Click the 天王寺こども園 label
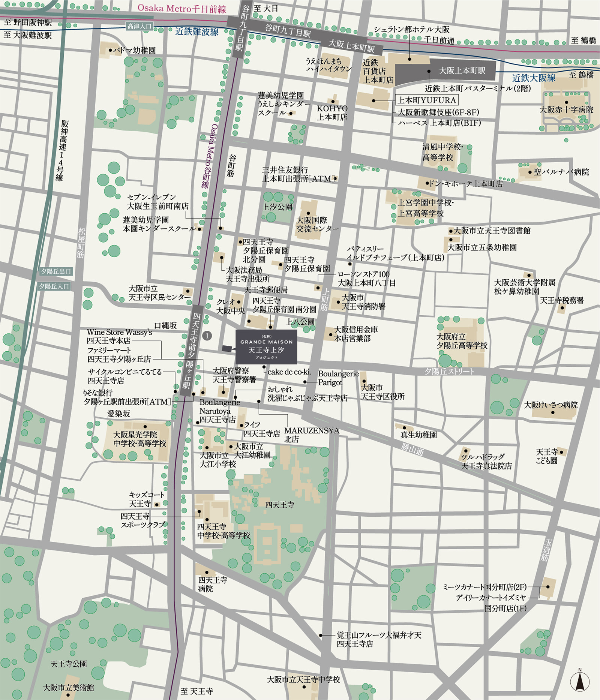The width and height of the screenshot is (600, 700). click(547, 456)
